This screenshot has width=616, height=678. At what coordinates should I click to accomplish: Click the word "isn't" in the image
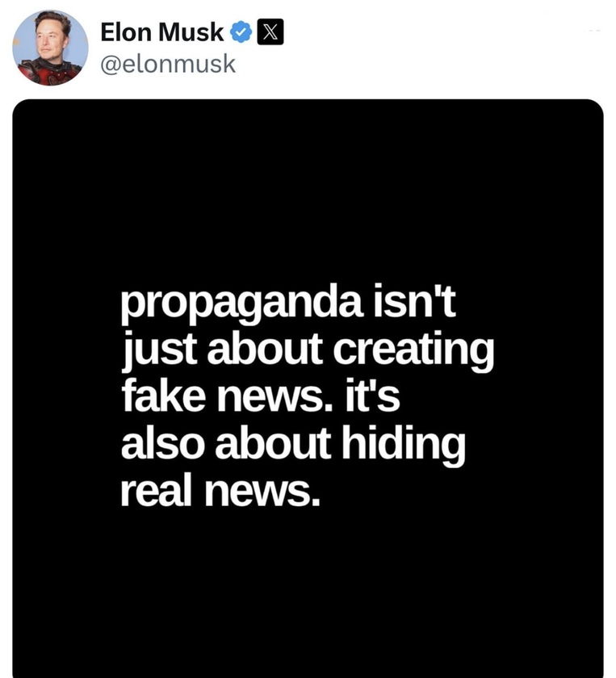point(413,300)
